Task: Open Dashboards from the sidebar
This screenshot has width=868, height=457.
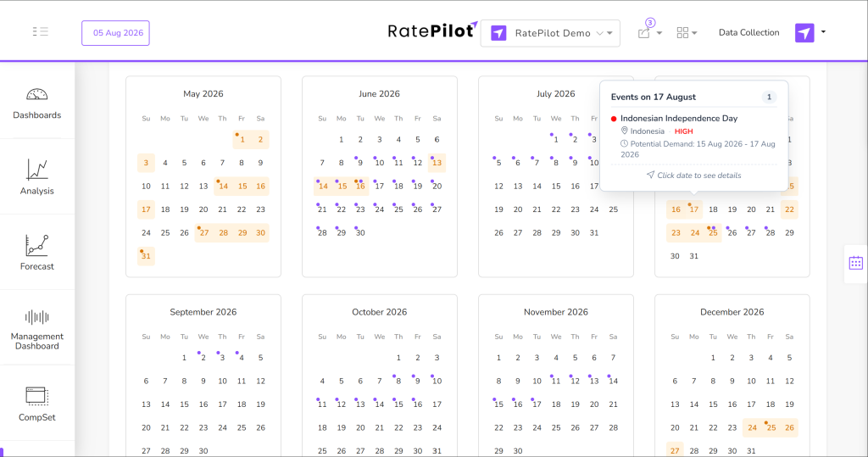Action: [x=37, y=103]
